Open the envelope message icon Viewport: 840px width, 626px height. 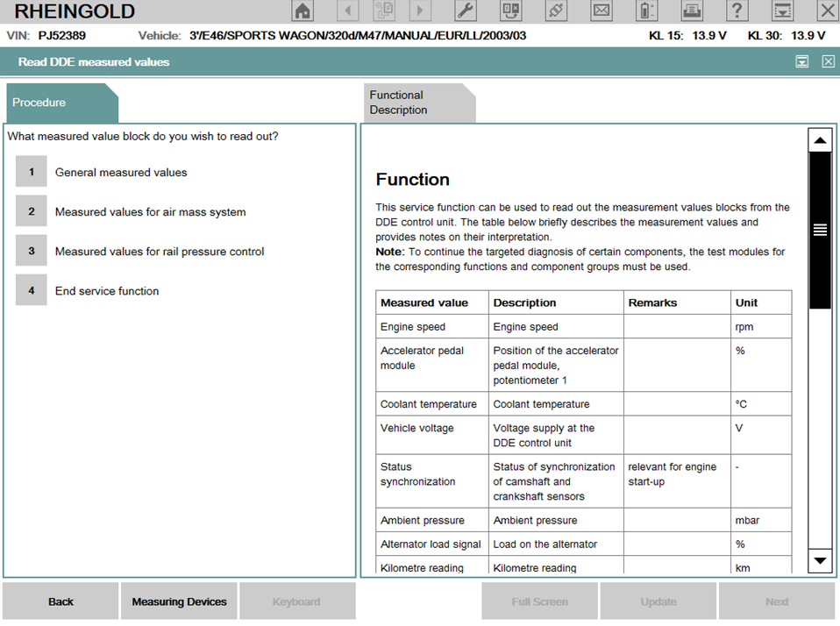point(602,11)
